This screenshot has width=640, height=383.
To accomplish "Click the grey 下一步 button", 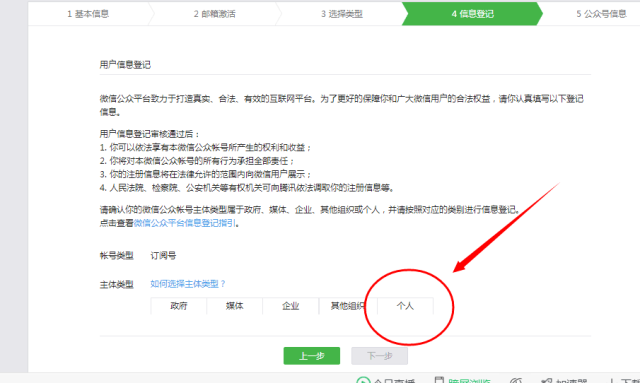I will point(380,356).
